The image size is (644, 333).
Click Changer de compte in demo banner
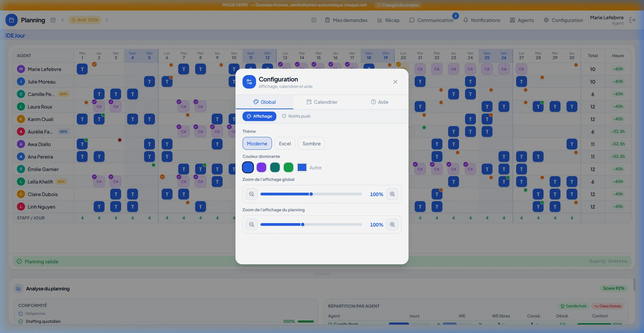pos(398,5)
